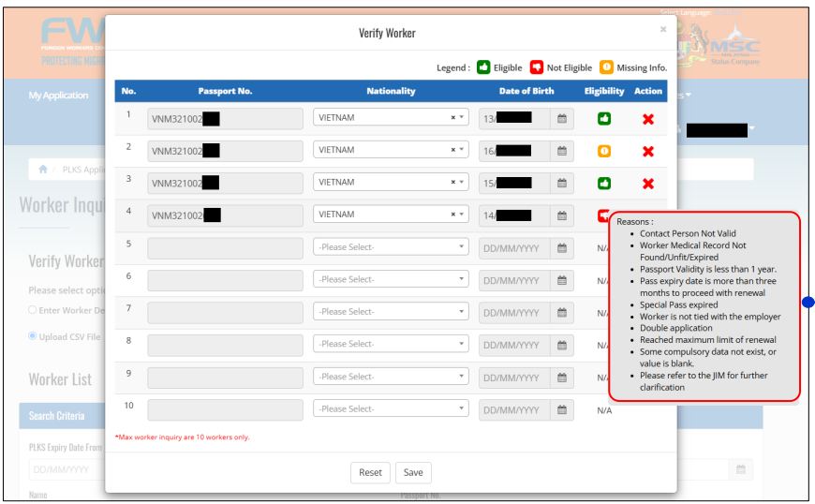Click passport field VNM321002 in row 1
The image size is (815, 504).
(x=225, y=119)
